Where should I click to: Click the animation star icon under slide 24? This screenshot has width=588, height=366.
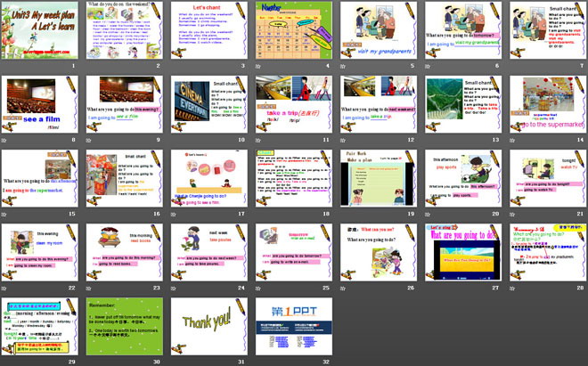173,289
